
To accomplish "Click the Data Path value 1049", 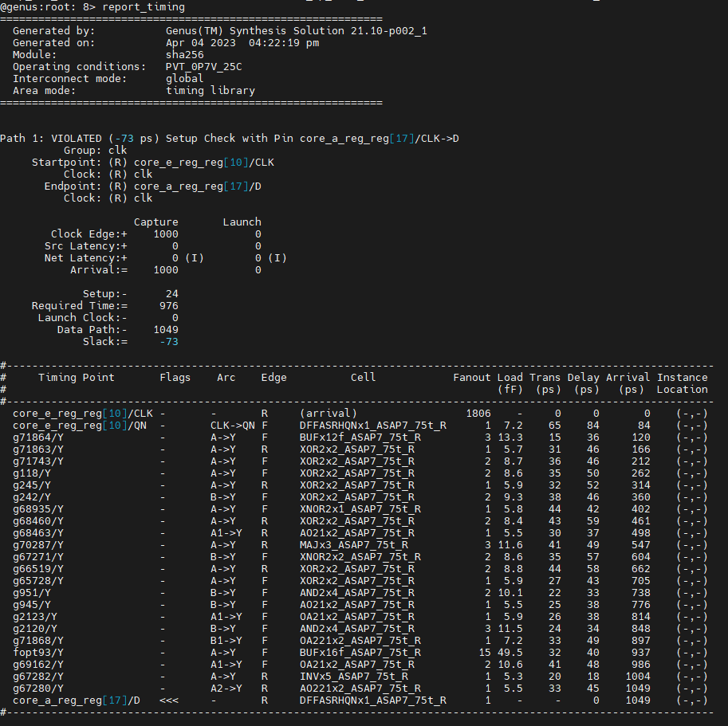I will pos(166,329).
